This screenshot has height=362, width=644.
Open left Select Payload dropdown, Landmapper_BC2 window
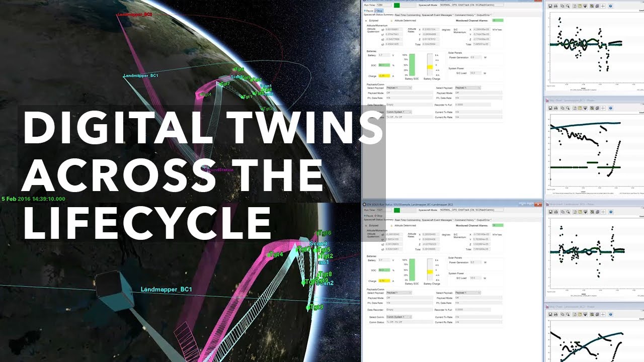point(399,293)
